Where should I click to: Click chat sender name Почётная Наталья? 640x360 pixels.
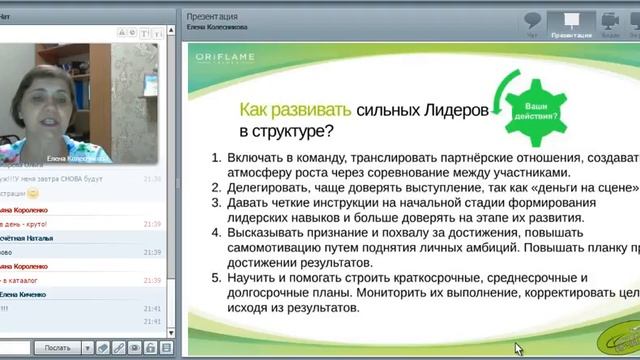pos(26,238)
